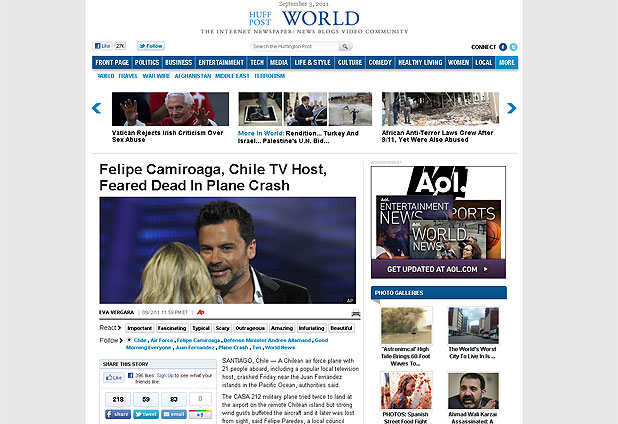
Task: Open the Women section
Action: [458, 63]
